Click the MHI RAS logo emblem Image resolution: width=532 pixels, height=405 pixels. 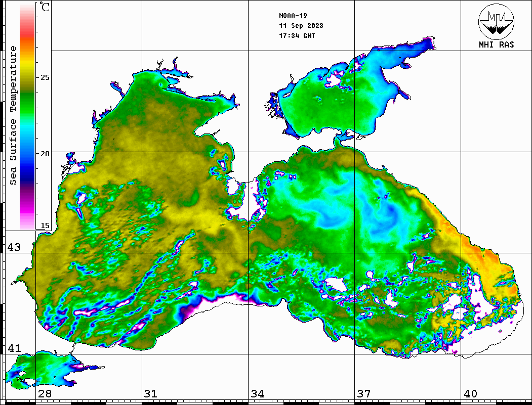point(496,21)
